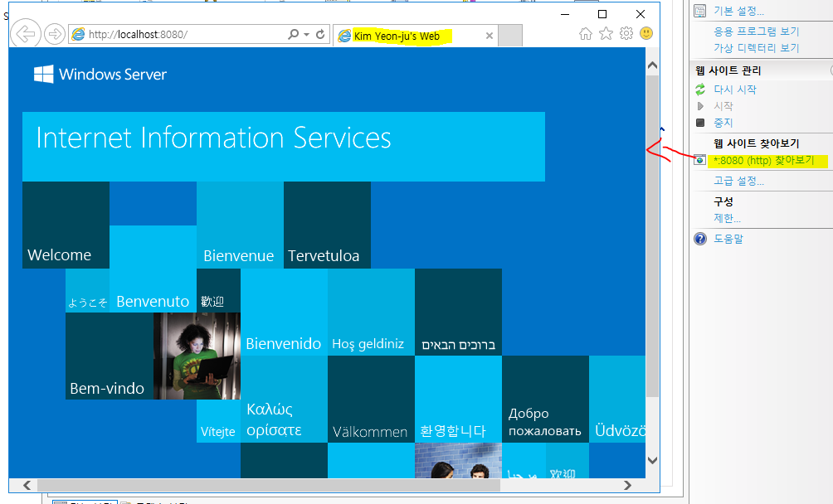The width and height of the screenshot is (833, 504).
Task: Click the horizontal scrollbar right arrow
Action: (x=627, y=485)
